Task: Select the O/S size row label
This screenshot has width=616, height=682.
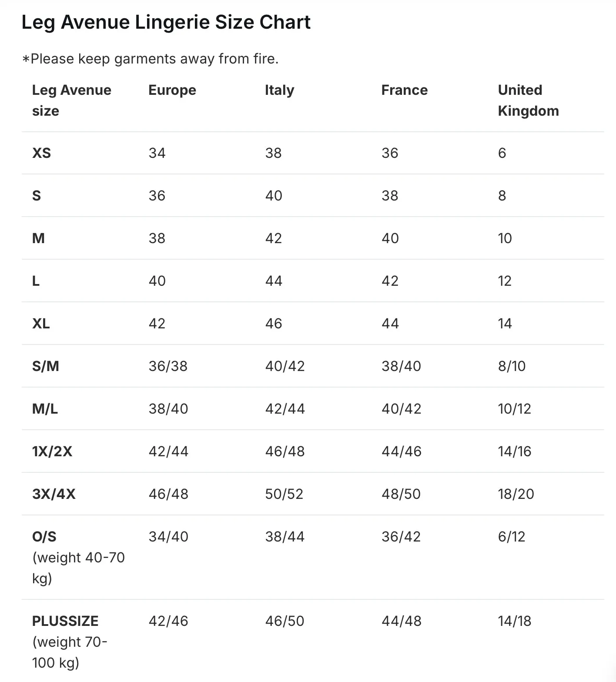Action: click(x=44, y=537)
